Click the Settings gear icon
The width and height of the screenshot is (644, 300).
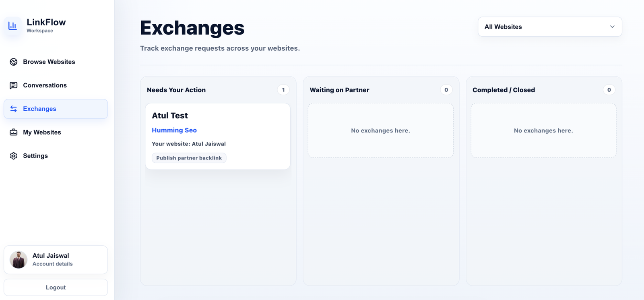[x=14, y=156]
